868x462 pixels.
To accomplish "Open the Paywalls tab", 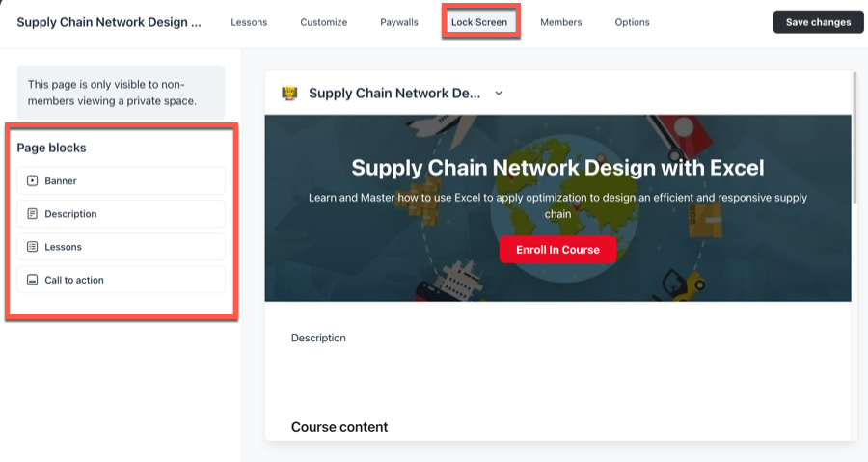I will [399, 23].
